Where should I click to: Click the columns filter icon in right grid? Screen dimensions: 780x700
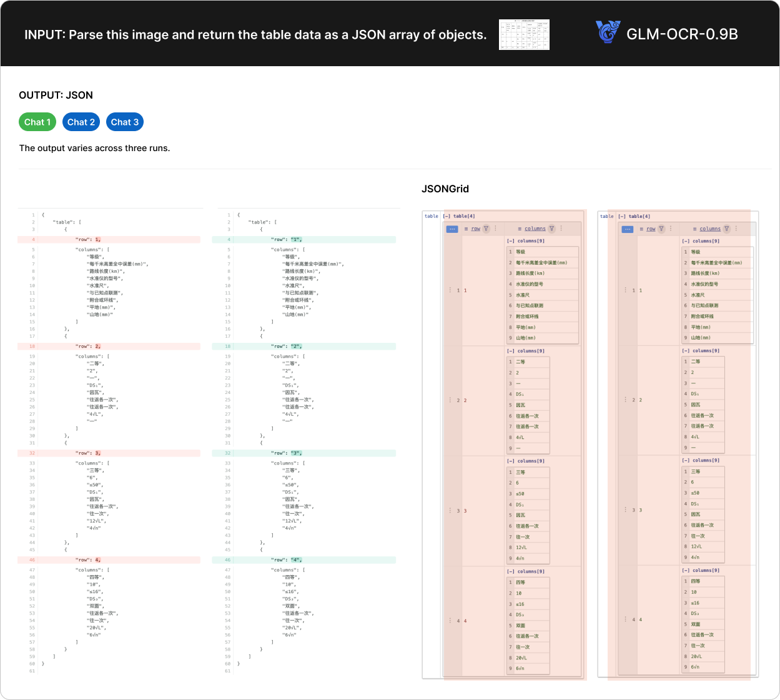pyautogui.click(x=727, y=229)
